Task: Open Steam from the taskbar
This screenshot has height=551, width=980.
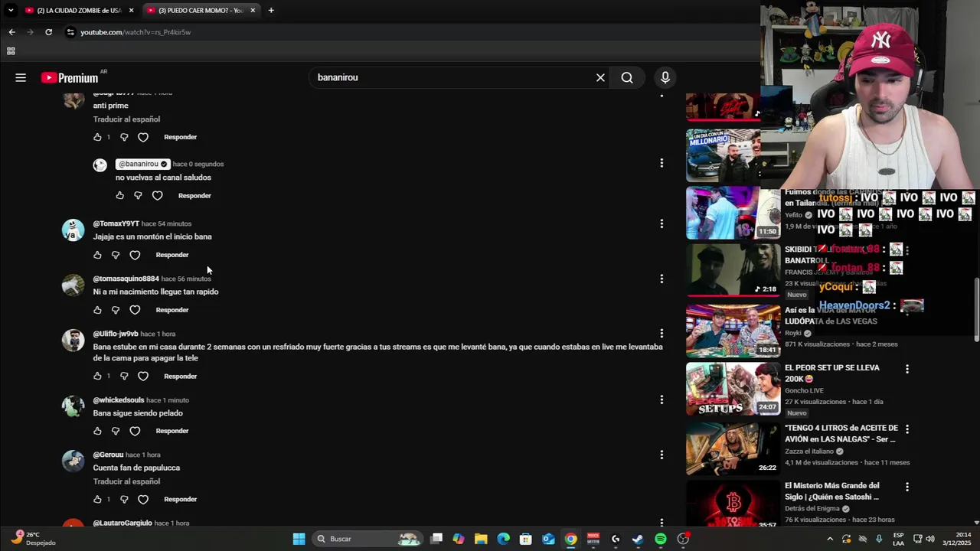Action: click(x=638, y=539)
